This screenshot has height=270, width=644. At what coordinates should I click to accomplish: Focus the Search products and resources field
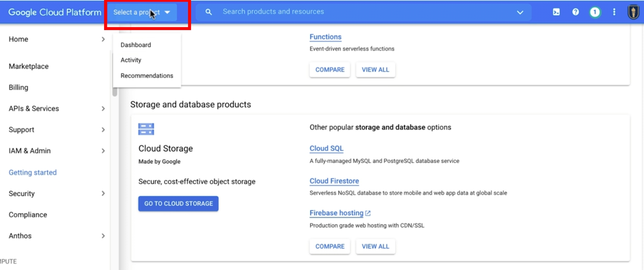[x=363, y=12]
